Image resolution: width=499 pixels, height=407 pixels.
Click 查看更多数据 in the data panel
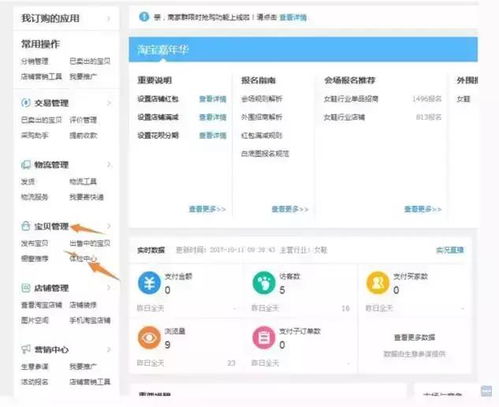pyautogui.click(x=415, y=337)
